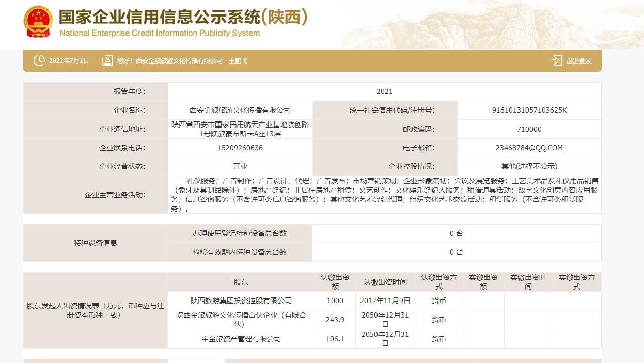644x363 pixels.
Task: Click the 电子邮箱 label
Action: point(419,148)
